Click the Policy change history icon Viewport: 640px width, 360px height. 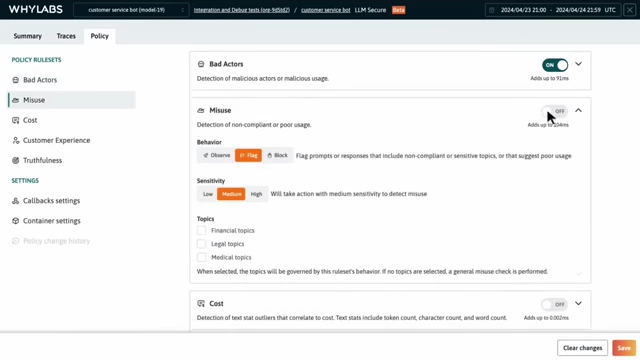coord(16,241)
